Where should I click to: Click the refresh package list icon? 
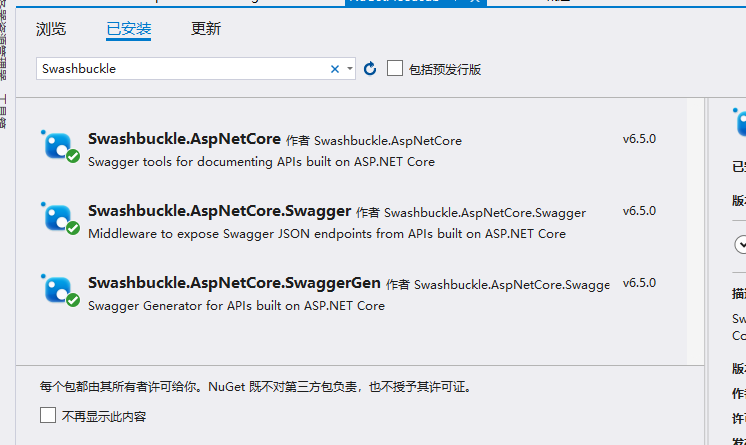pyautogui.click(x=370, y=69)
